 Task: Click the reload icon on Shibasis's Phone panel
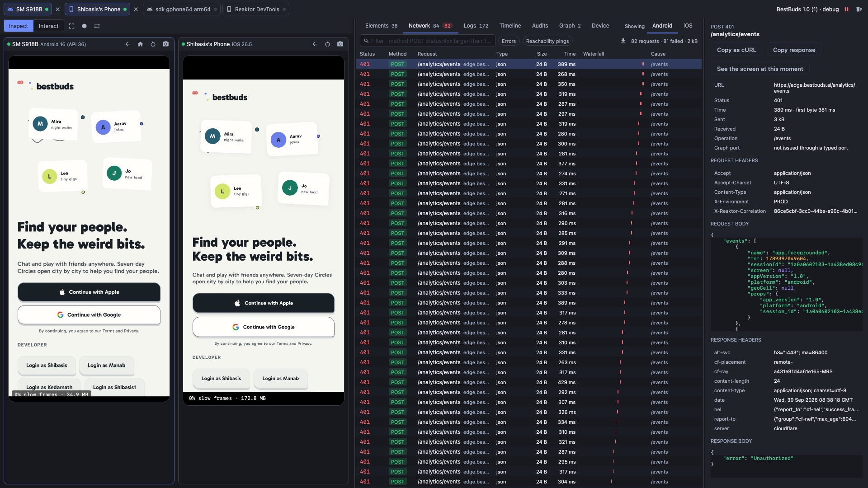pyautogui.click(x=327, y=44)
